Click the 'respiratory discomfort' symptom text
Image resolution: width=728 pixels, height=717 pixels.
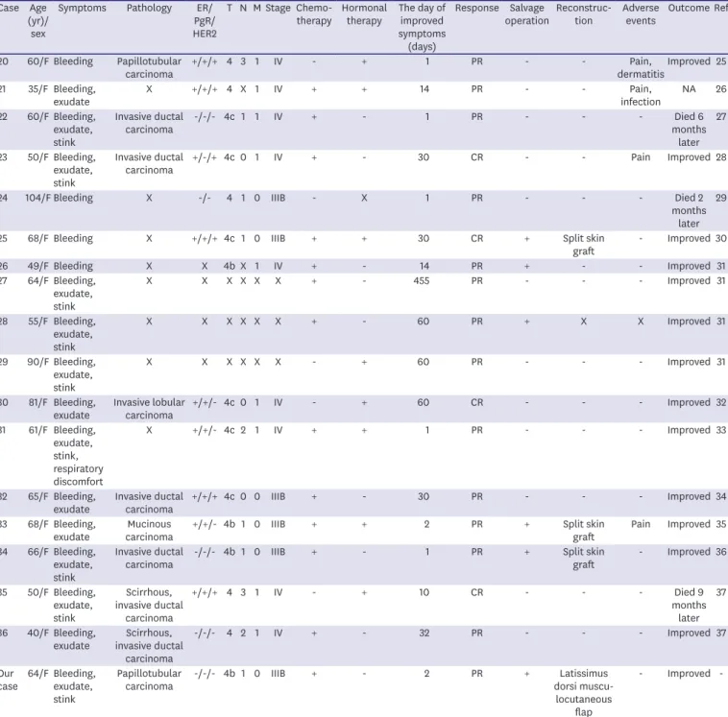(78, 475)
